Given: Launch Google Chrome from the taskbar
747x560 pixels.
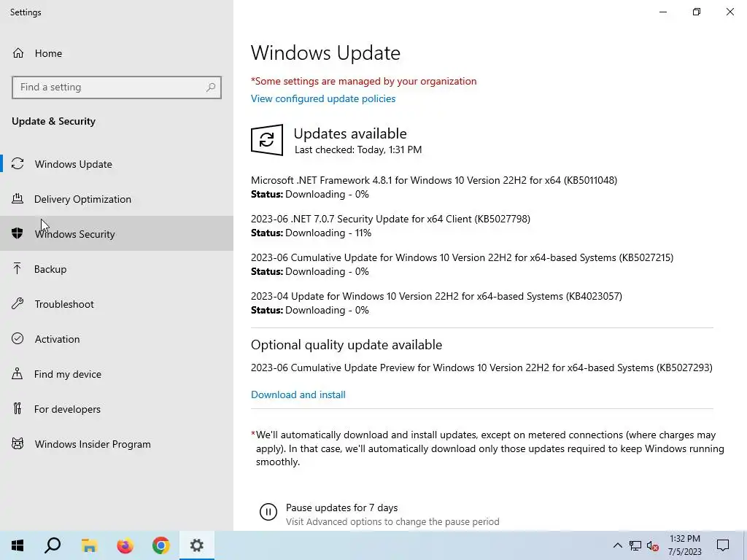Looking at the screenshot, I should [161, 545].
